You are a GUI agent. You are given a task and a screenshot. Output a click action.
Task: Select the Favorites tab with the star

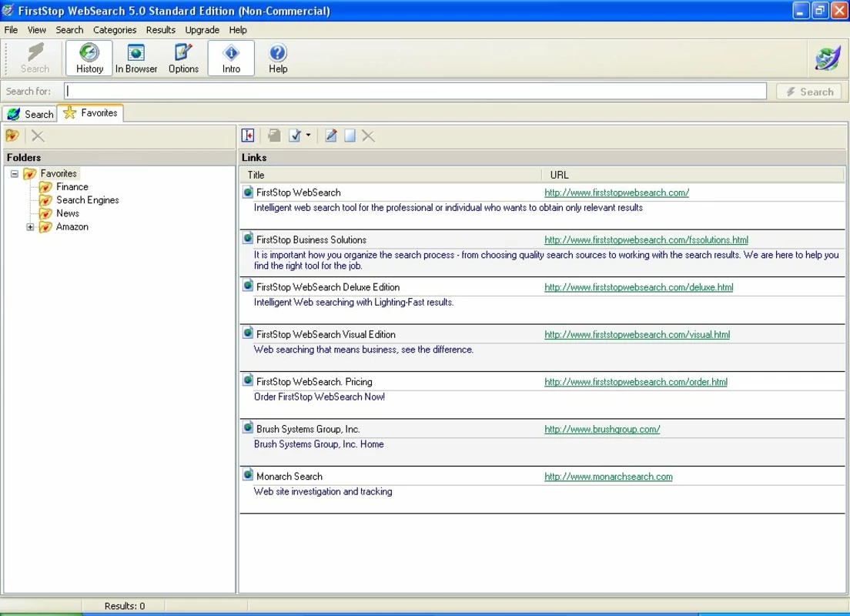click(91, 112)
